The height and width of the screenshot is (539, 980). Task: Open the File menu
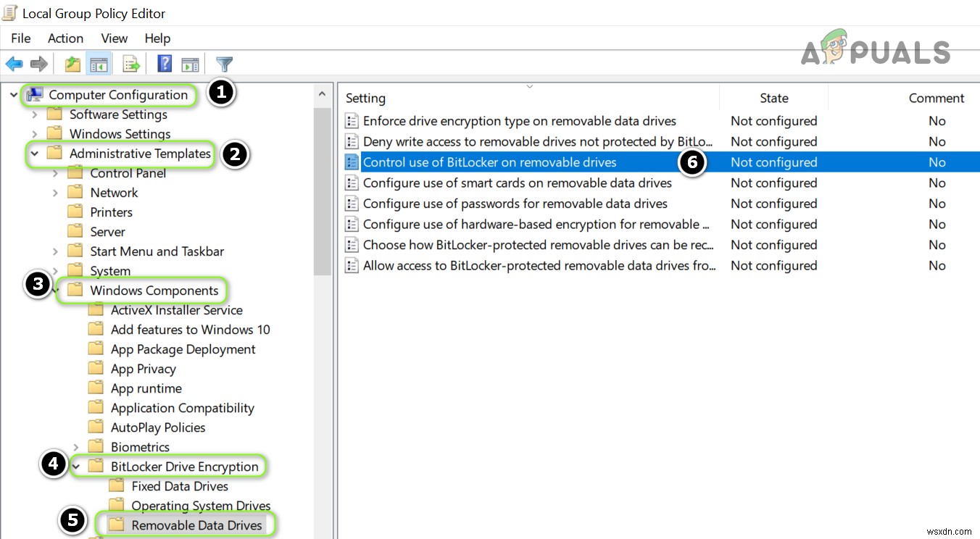coord(20,38)
